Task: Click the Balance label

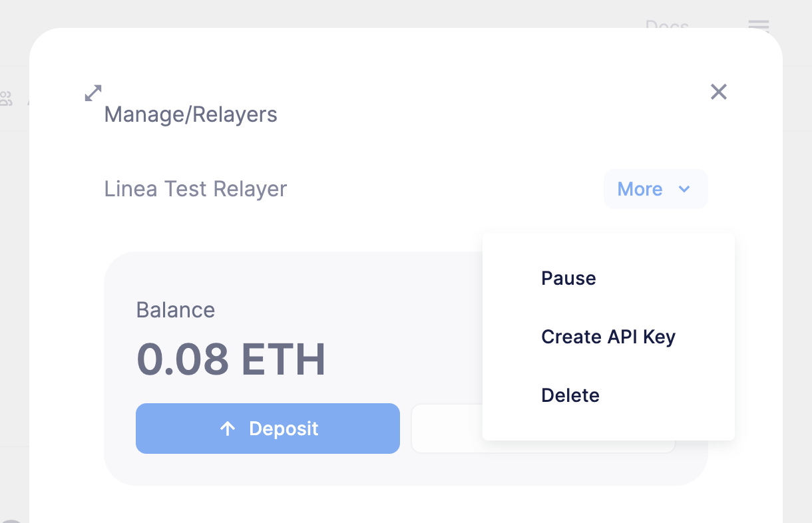Action: tap(175, 310)
